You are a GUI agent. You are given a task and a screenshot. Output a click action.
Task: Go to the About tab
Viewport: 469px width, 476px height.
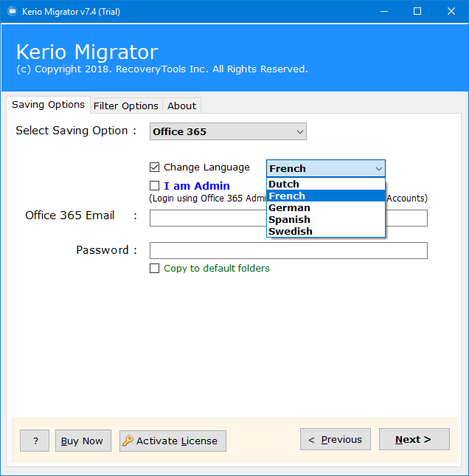181,106
